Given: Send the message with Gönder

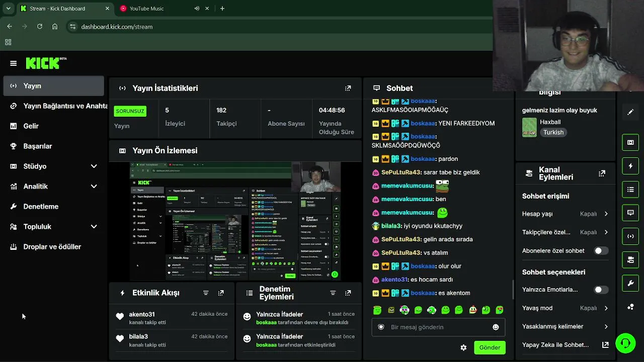Looking at the screenshot, I should tap(490, 347).
